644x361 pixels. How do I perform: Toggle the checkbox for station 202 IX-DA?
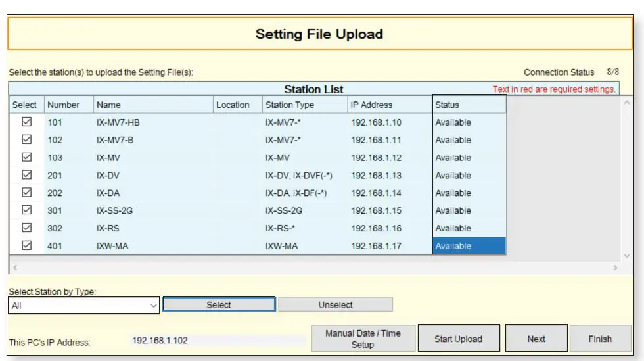click(27, 193)
